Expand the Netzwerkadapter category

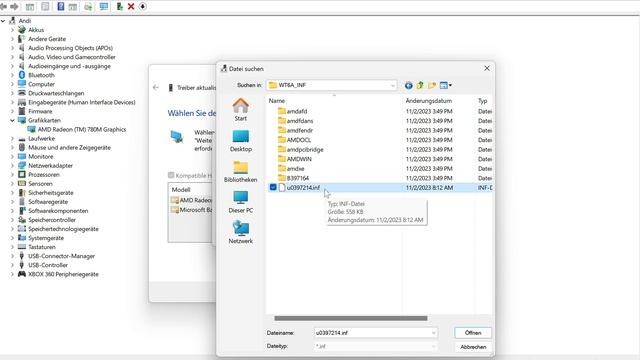coord(12,165)
